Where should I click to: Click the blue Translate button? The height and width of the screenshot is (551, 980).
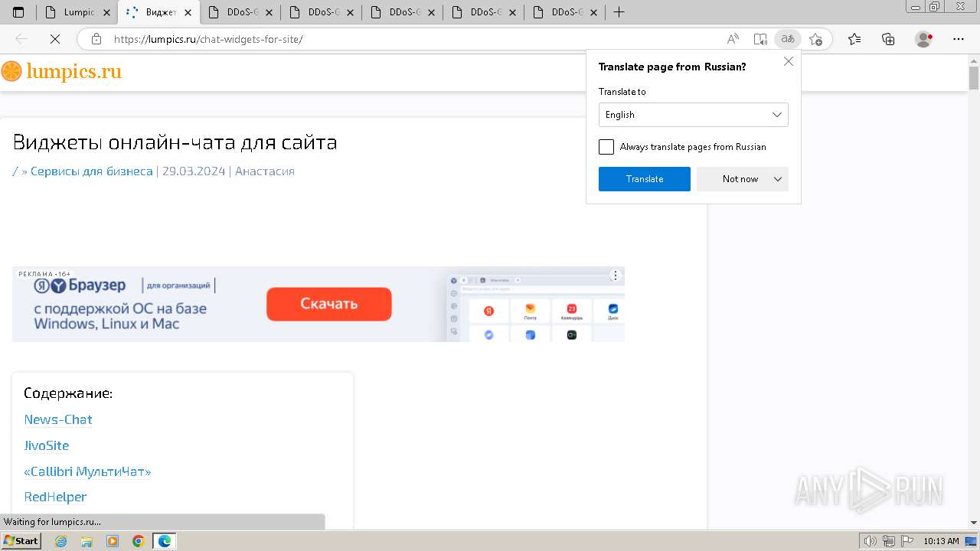[645, 179]
